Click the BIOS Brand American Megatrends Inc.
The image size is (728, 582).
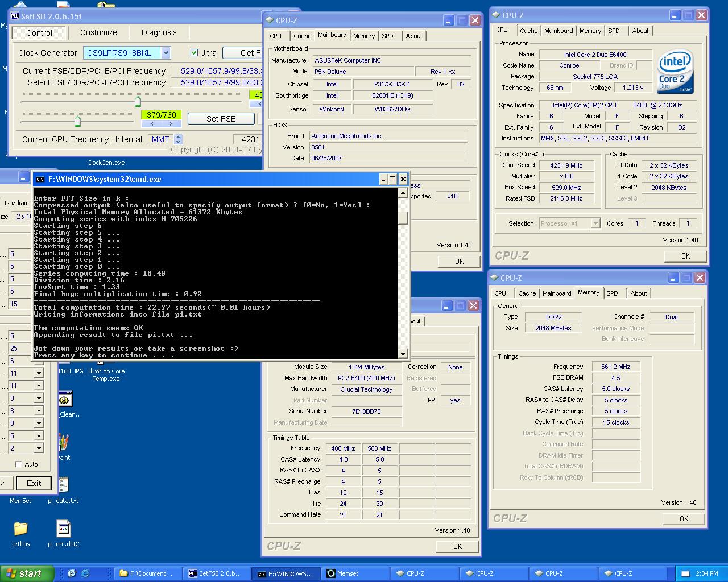(388, 136)
